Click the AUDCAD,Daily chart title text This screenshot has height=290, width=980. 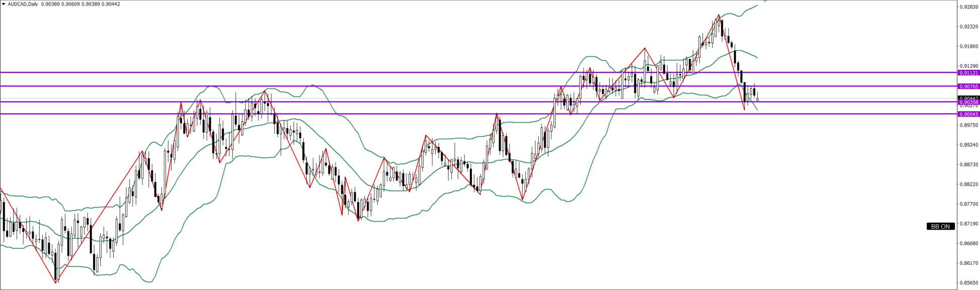pos(23,4)
